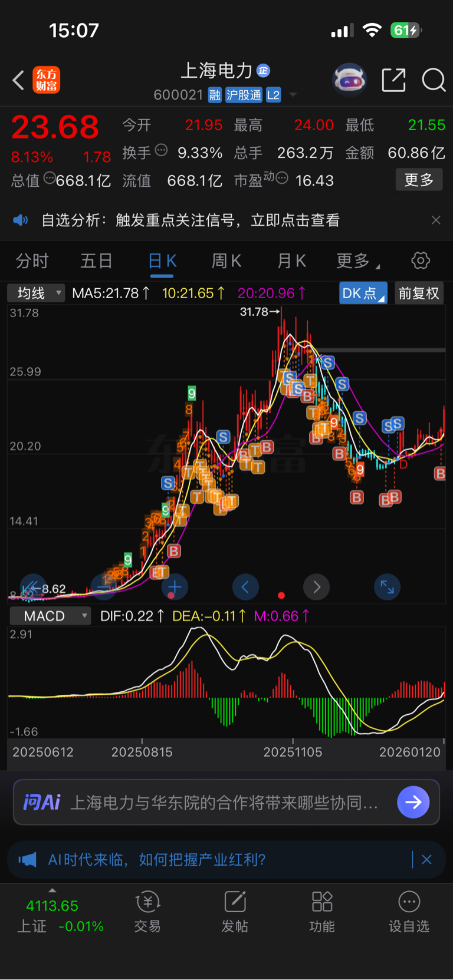Image resolution: width=453 pixels, height=980 pixels.
Task: Tap the info icon beside 换手
Action: [x=161, y=150]
